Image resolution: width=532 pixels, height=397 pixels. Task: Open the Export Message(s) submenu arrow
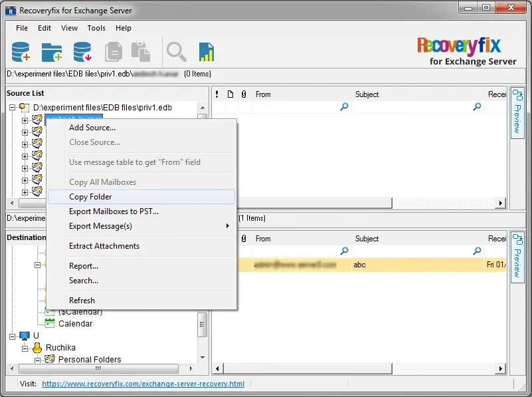click(x=228, y=226)
